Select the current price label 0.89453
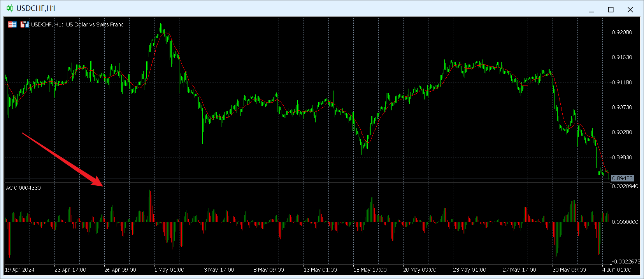Viewport: 644px width, 279px height. (622, 178)
